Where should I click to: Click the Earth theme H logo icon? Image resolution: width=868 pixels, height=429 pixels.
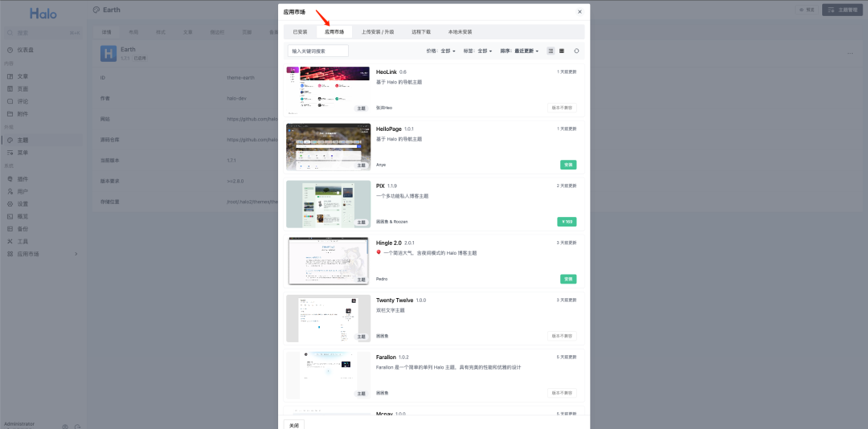click(108, 53)
